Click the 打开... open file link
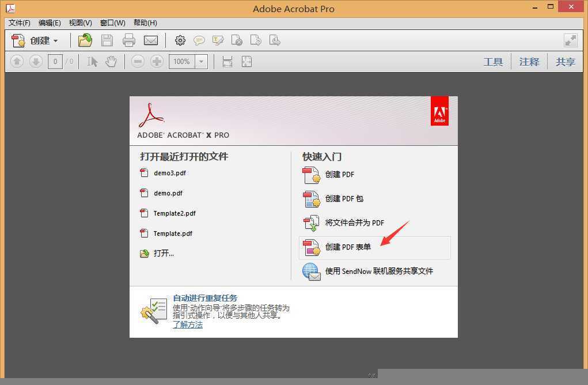Screen dimensions: 588x385 coord(164,253)
